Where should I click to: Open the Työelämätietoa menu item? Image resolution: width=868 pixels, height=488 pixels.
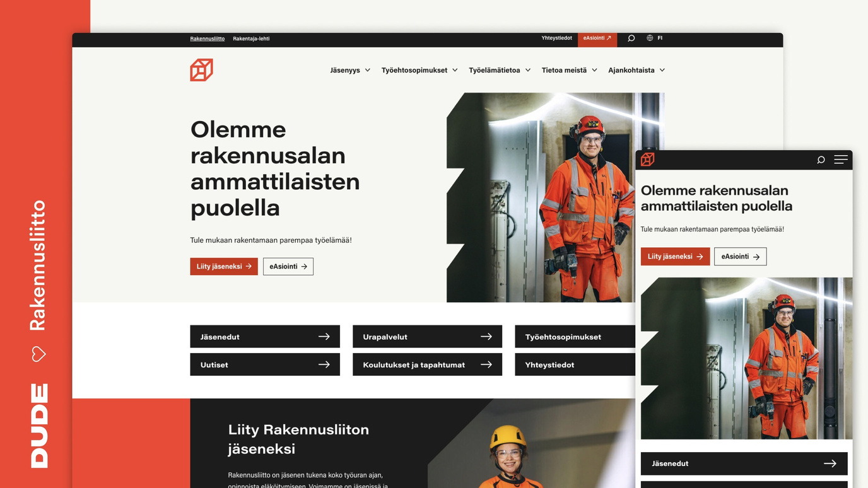[495, 70]
